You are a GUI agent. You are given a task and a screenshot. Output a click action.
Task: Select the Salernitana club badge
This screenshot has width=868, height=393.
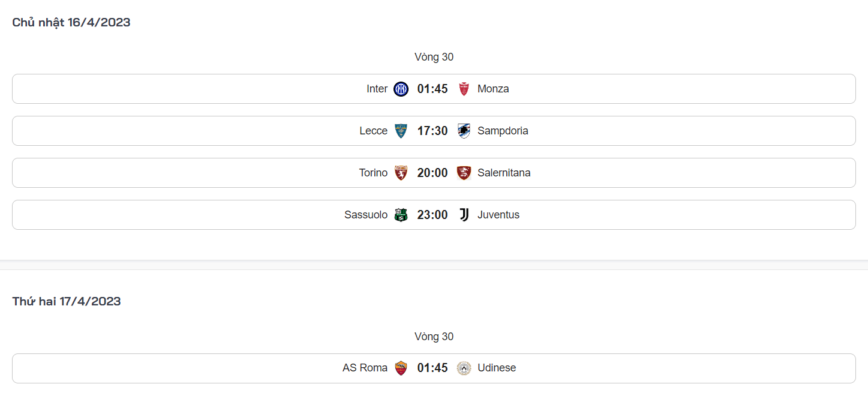464,172
